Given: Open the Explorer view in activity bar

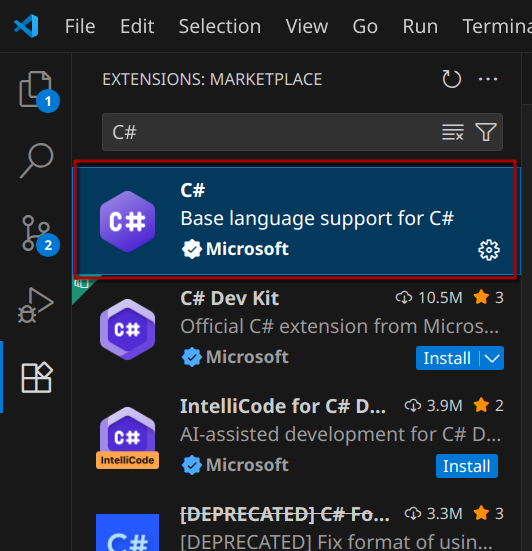Looking at the screenshot, I should pyautogui.click(x=36, y=89).
